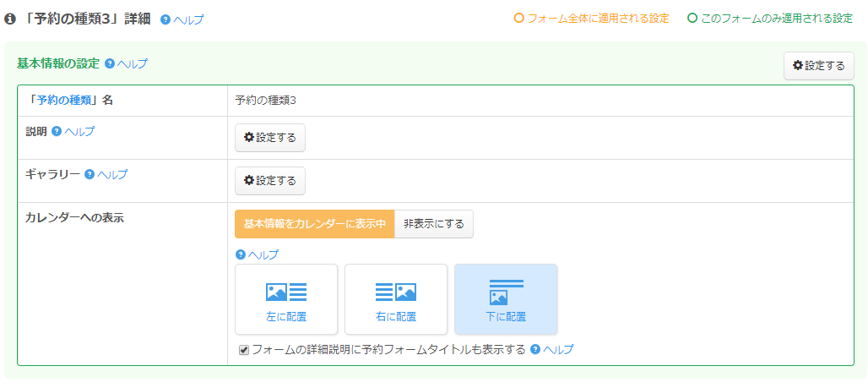Select the 下に配置 layout option

pyautogui.click(x=506, y=299)
